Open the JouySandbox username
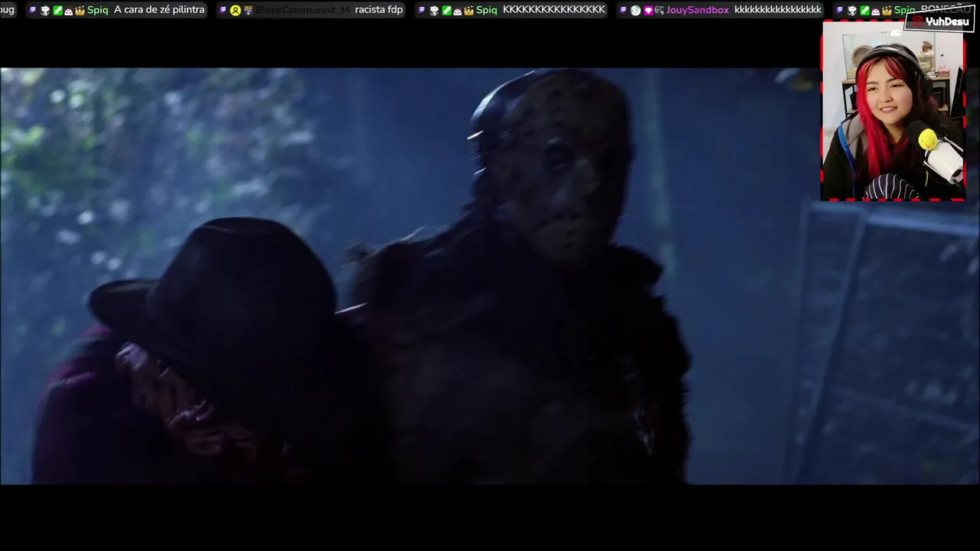980x551 pixels. pyautogui.click(x=697, y=10)
